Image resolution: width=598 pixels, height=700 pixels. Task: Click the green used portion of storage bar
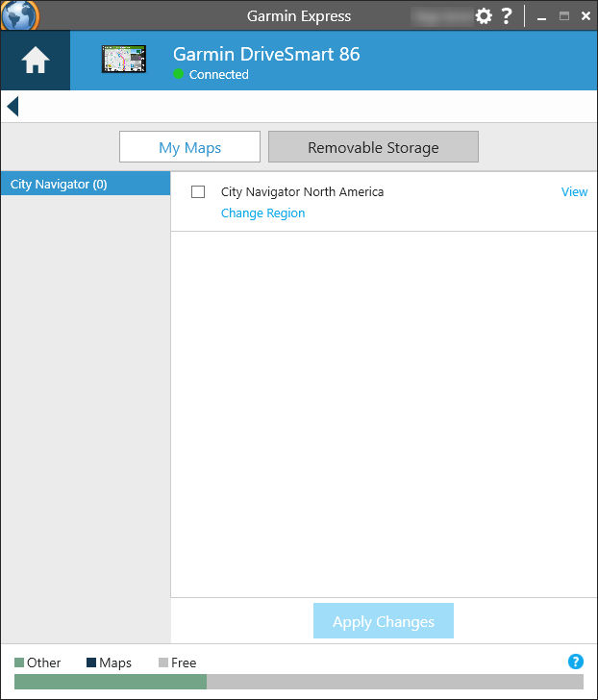pos(111,681)
